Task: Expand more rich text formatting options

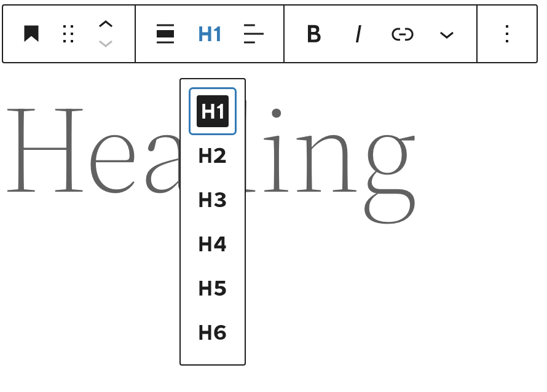Action: (x=446, y=34)
